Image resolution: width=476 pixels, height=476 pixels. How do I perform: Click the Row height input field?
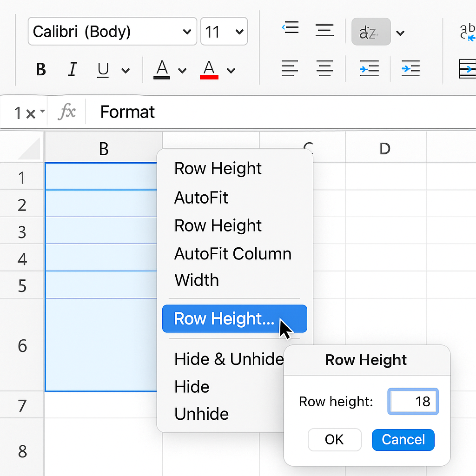pos(413,401)
